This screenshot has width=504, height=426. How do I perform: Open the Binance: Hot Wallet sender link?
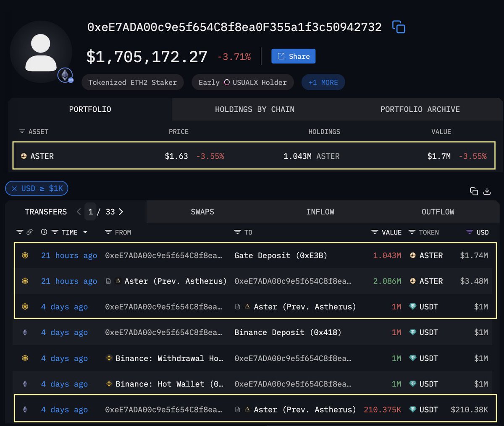click(169, 384)
